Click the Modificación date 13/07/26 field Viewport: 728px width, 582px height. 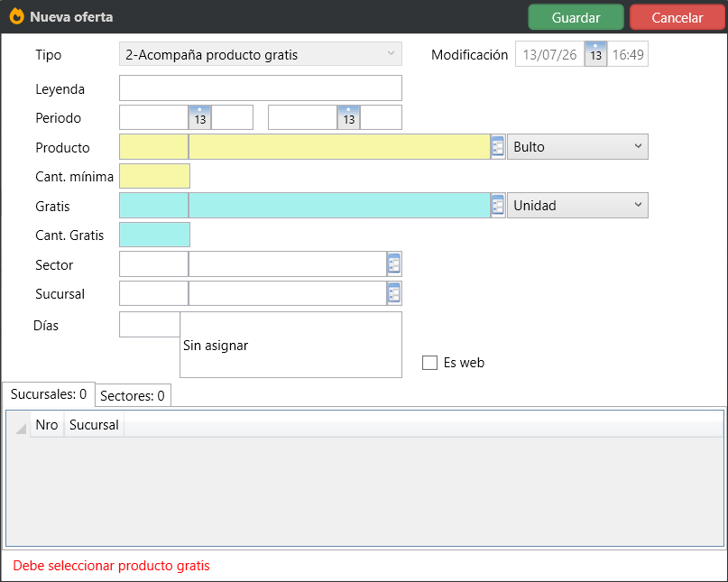pyautogui.click(x=549, y=54)
